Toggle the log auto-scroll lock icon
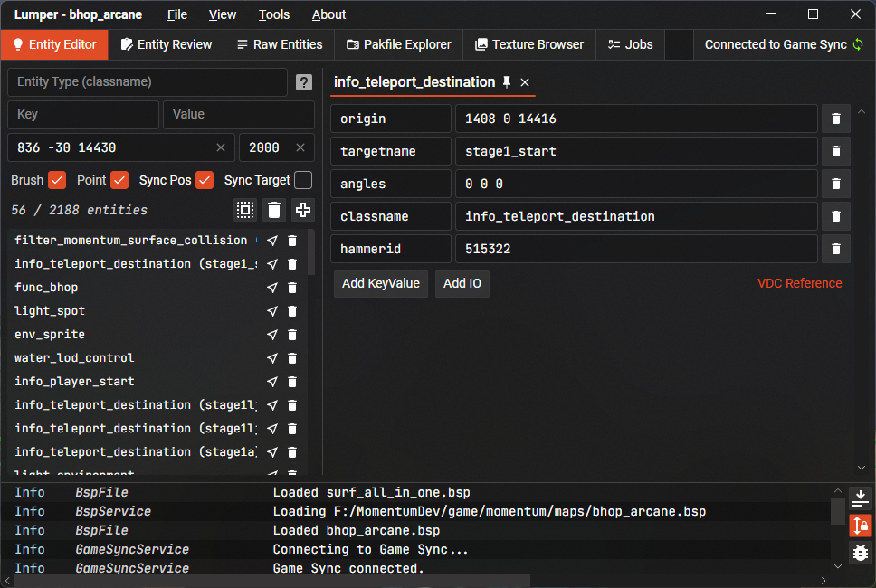This screenshot has height=588, width=876. pyautogui.click(x=861, y=526)
